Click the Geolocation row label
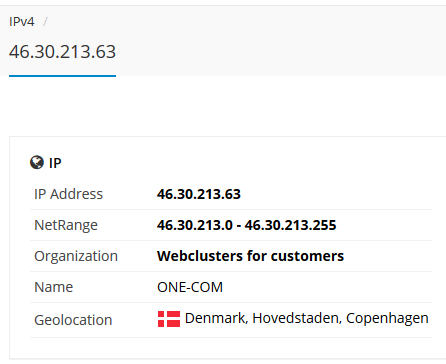 pos(73,320)
